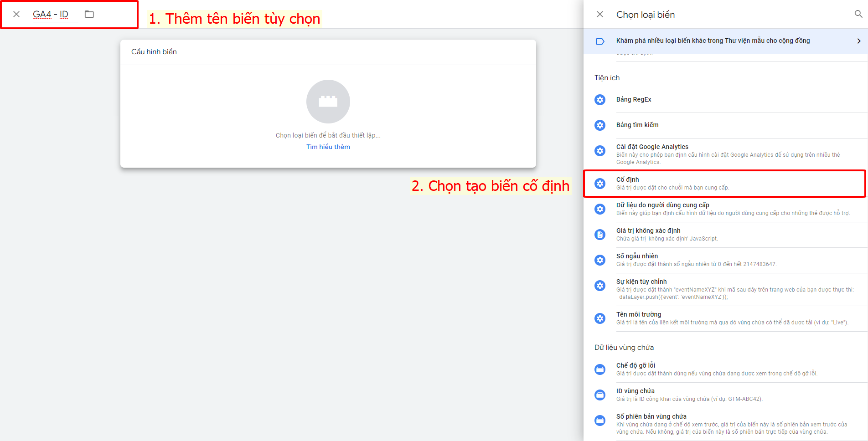
Task: Open search in the Chọn loại biến panel
Action: pyautogui.click(x=858, y=14)
